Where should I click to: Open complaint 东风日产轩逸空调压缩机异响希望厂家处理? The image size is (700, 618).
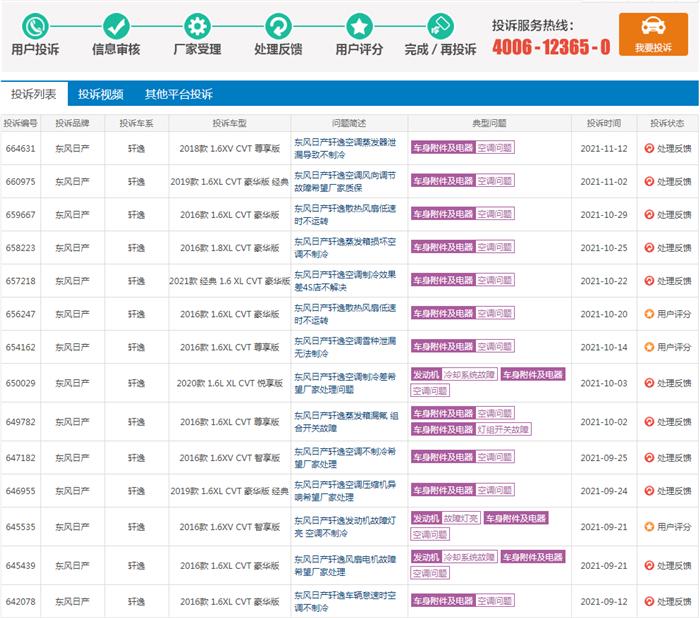[345, 491]
